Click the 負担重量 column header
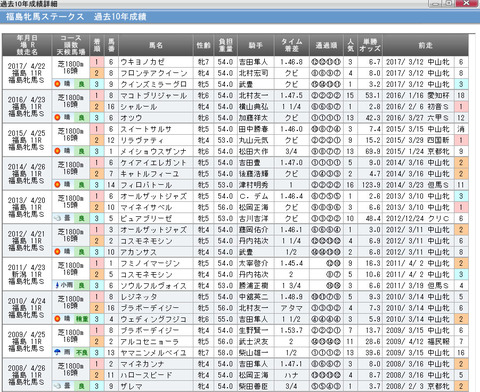Image resolution: width=480 pixels, height=392 pixels. [225, 45]
